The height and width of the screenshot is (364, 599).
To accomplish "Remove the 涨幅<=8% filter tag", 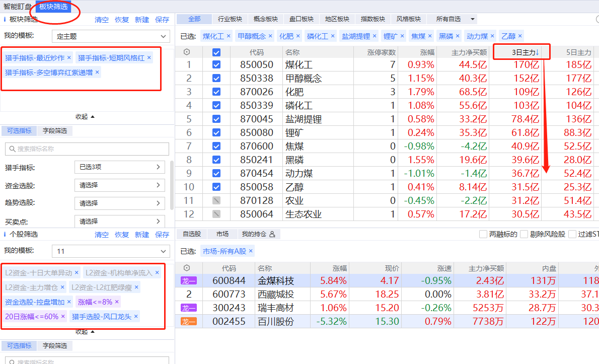I will [x=117, y=302].
